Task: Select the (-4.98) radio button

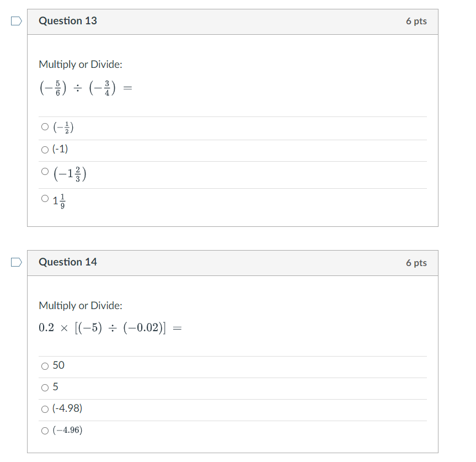Action: (44, 408)
